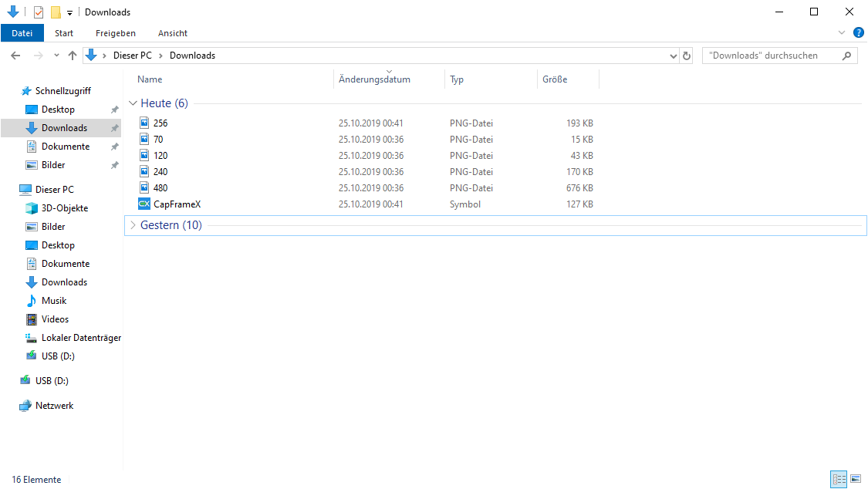Go up one folder level arrow
This screenshot has width=868, height=489.
[x=72, y=56]
